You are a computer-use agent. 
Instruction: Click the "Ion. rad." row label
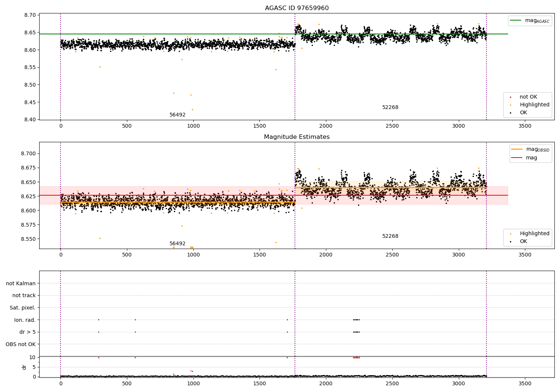click(x=25, y=320)
